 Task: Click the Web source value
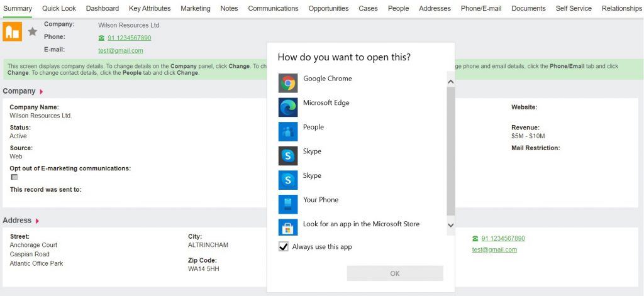click(x=16, y=156)
